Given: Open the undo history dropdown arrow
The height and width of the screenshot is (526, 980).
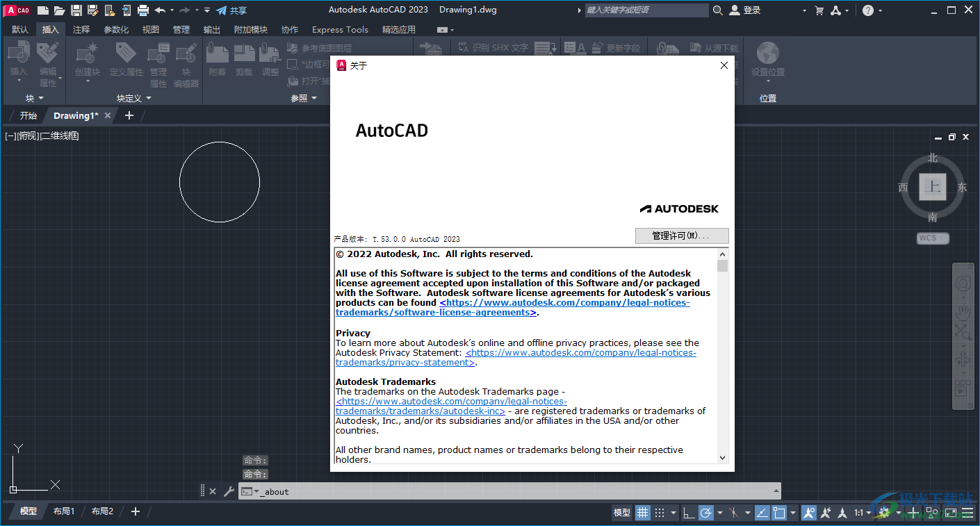Looking at the screenshot, I should pos(171,10).
